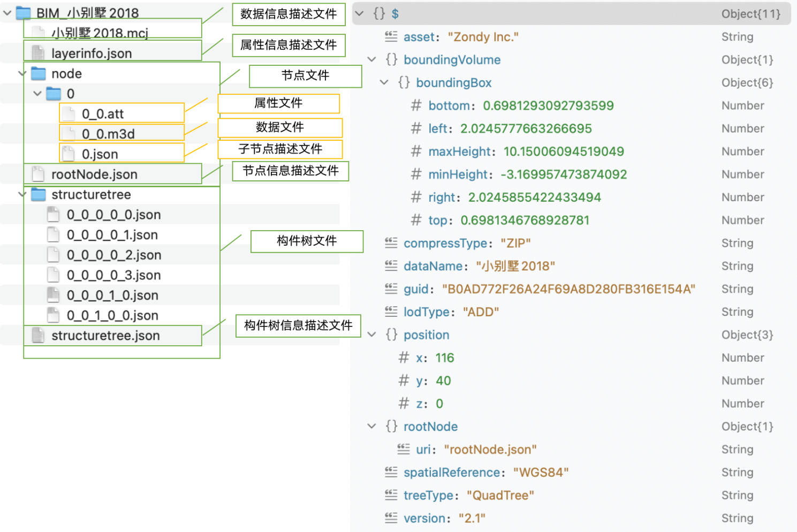The image size is (797, 532).
Task: Click the 0_0.m3d file icon
Action: pos(69,133)
